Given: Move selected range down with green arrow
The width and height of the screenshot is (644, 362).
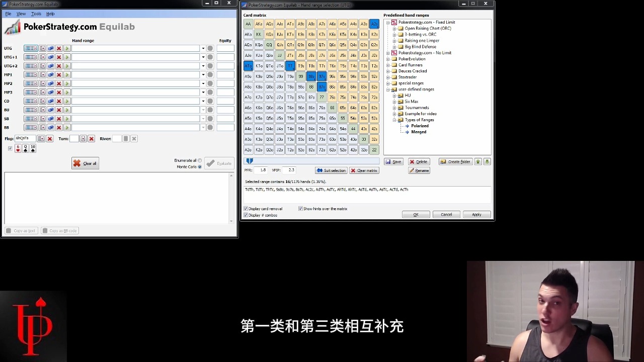Looking at the screenshot, I should (x=487, y=162).
